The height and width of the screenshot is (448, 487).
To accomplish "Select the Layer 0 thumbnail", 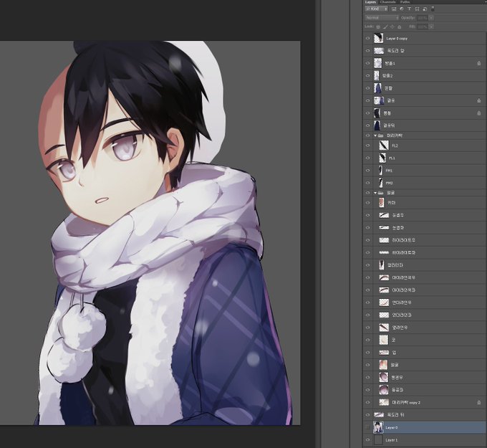I will click(378, 427).
